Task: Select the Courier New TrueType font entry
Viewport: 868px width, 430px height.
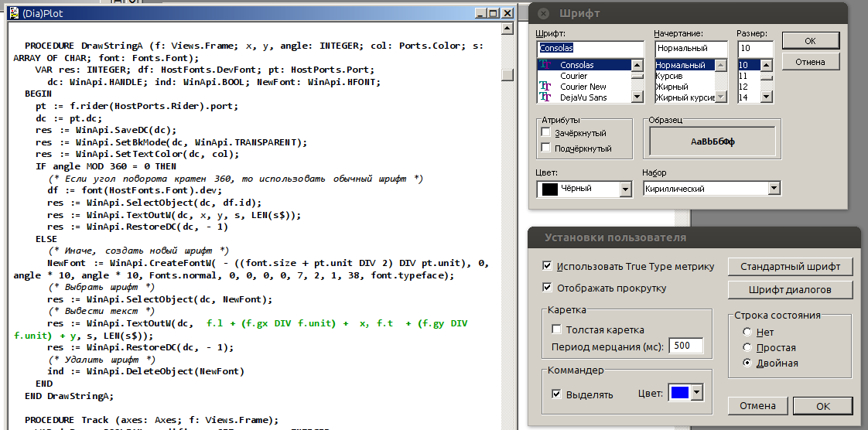Action: pos(583,87)
